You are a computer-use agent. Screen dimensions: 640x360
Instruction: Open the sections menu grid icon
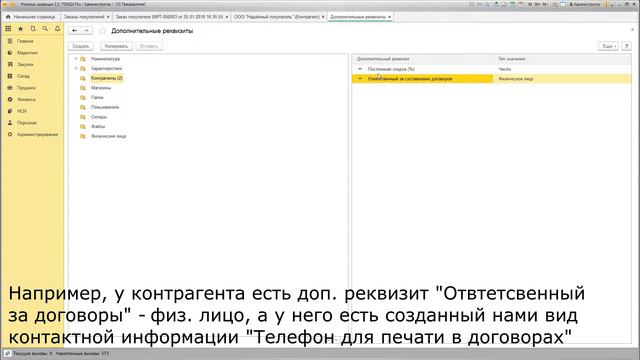click(x=8, y=29)
